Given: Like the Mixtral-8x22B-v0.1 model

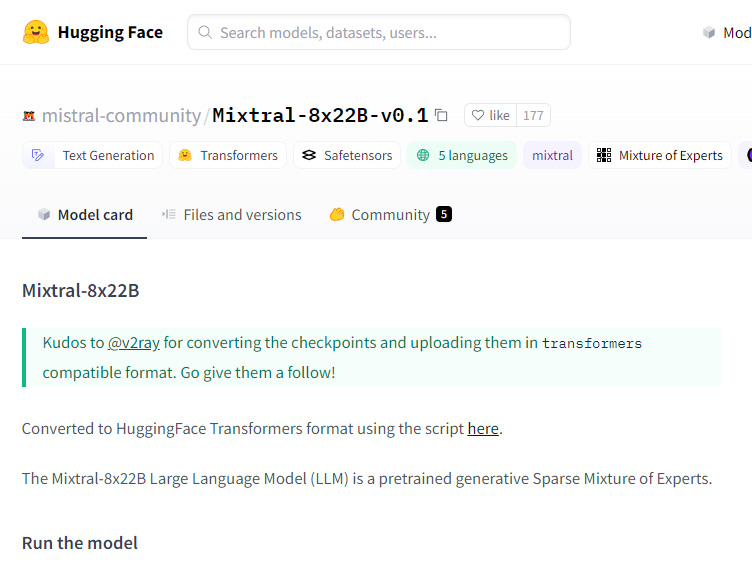Looking at the screenshot, I should tap(491, 116).
